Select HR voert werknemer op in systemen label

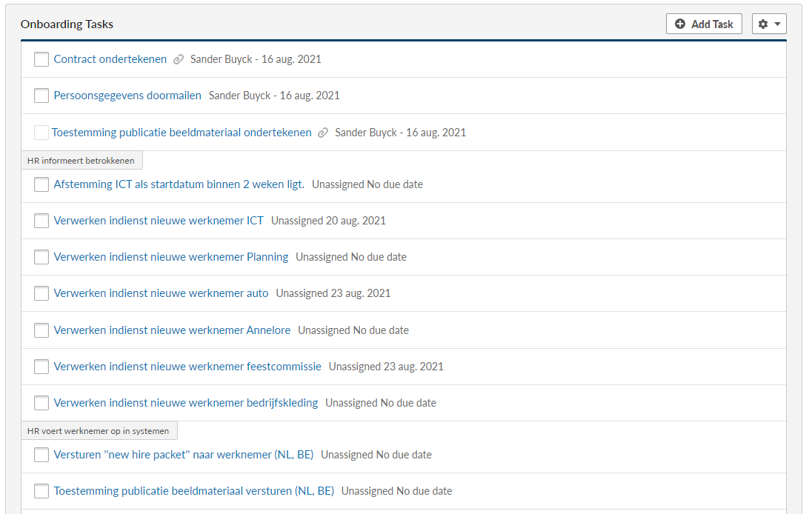click(99, 431)
